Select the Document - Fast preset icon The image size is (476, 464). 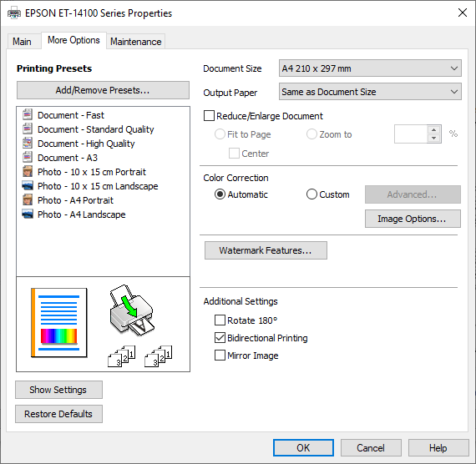[x=28, y=114]
